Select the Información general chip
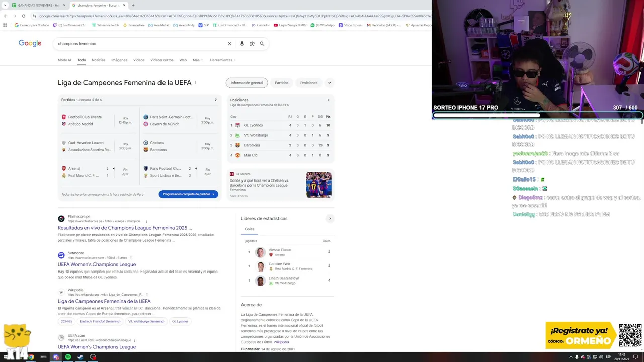The image size is (644, 362). pos(247,83)
